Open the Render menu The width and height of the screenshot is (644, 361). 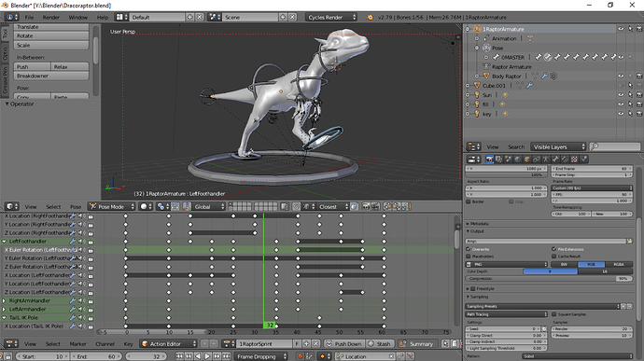click(x=51, y=17)
